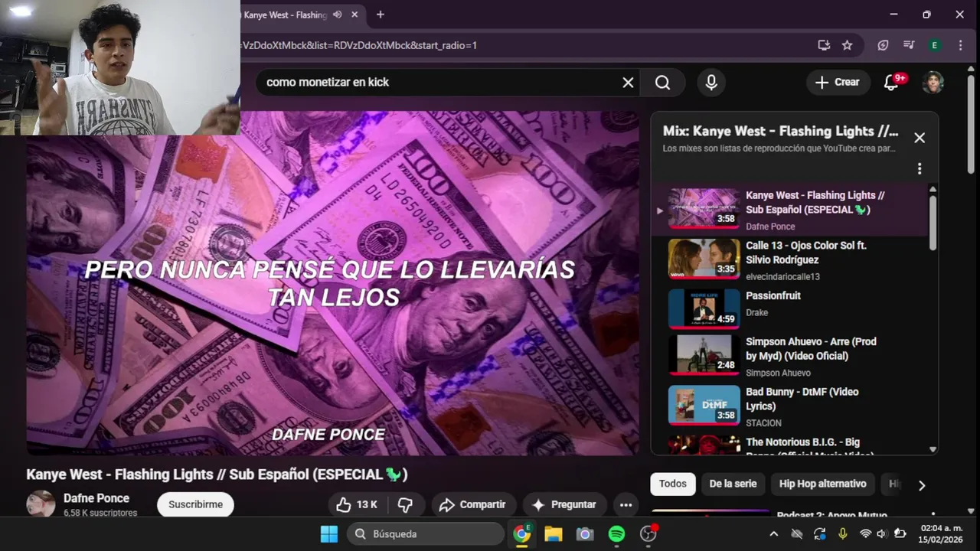
Task: Close the Kanye West browser tab
Action: [354, 15]
